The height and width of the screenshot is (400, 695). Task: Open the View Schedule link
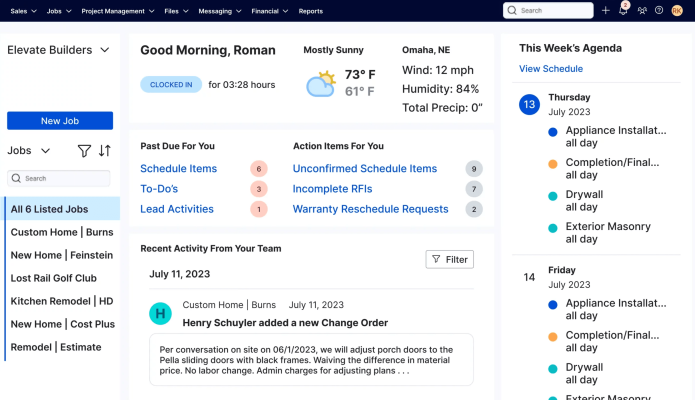click(550, 69)
